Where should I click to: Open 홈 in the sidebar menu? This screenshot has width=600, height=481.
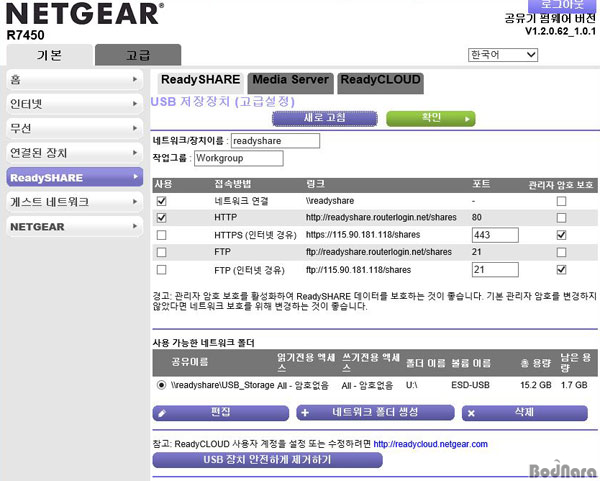click(x=75, y=80)
